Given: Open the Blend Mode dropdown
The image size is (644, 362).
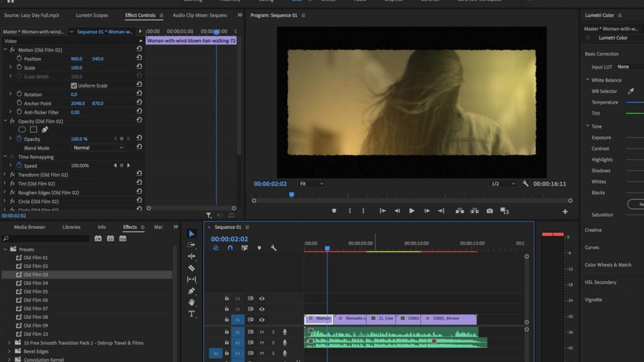Looking at the screenshot, I should click(x=99, y=148).
